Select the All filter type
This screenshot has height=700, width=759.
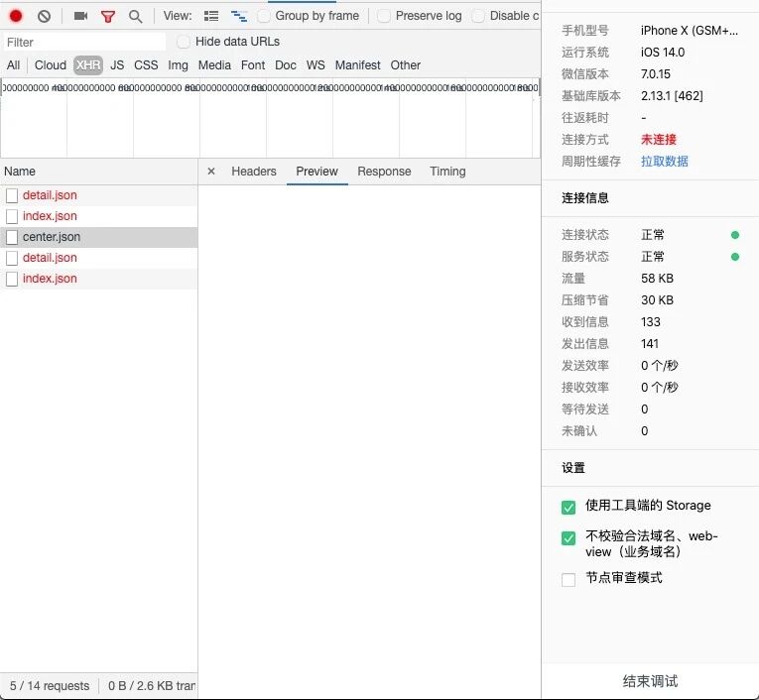pos(14,65)
